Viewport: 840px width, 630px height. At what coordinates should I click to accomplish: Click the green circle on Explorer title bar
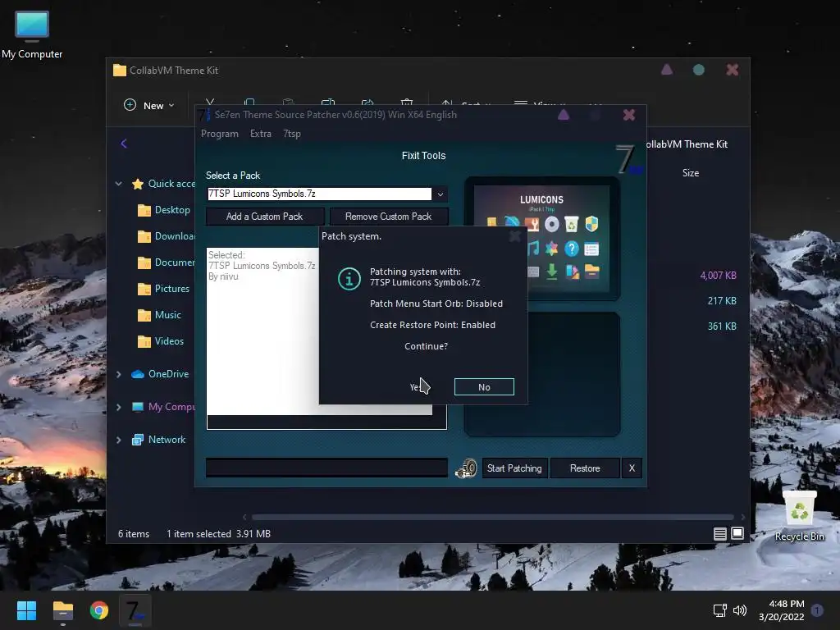(699, 70)
